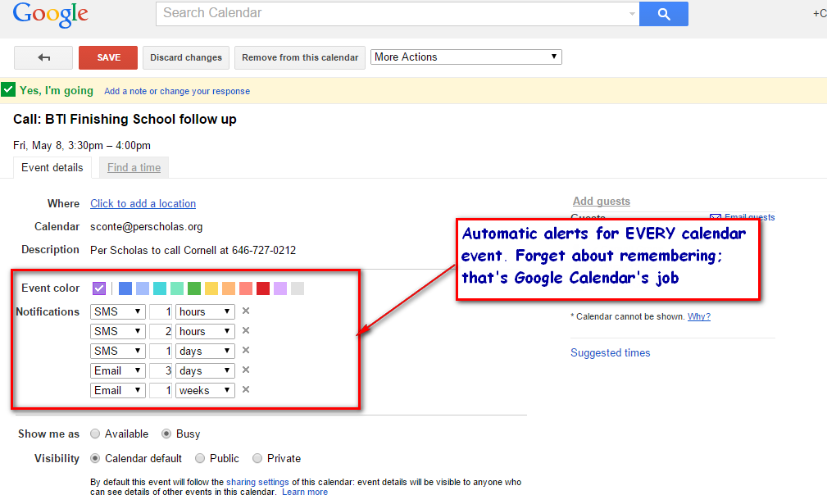
Task: Open Suggested times link
Action: (x=611, y=352)
